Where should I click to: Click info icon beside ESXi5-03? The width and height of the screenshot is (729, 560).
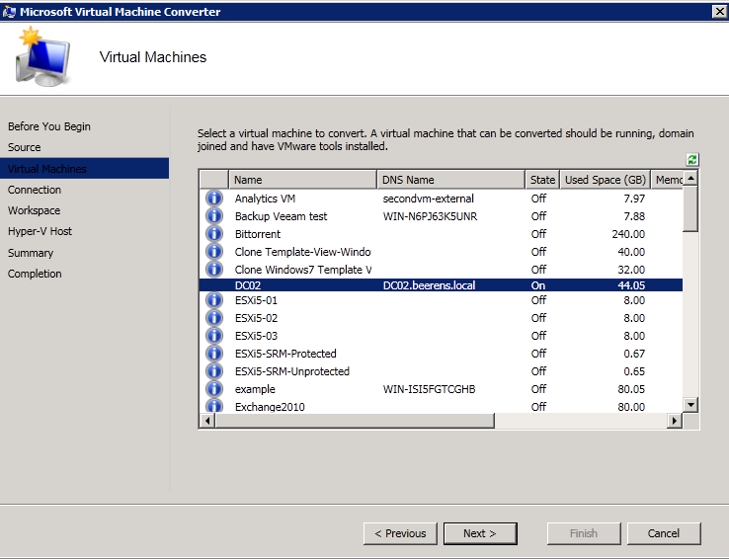click(x=214, y=336)
